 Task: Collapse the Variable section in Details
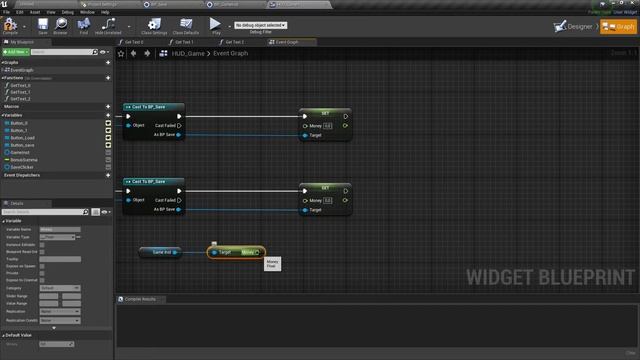(x=4, y=221)
